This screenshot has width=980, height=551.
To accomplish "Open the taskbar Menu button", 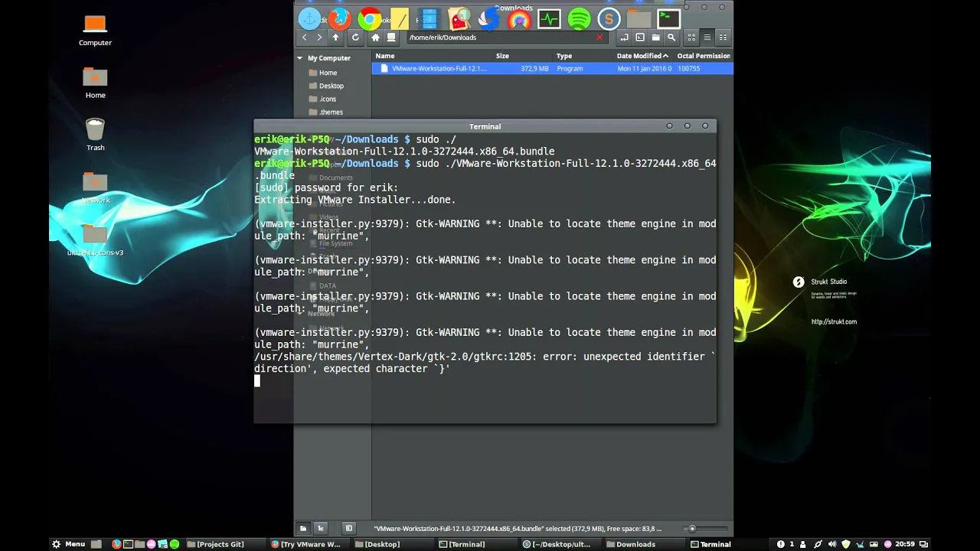I will tap(68, 544).
